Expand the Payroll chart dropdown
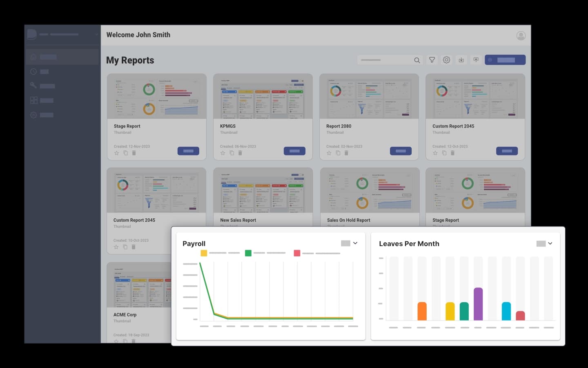The image size is (588, 368). click(x=355, y=243)
